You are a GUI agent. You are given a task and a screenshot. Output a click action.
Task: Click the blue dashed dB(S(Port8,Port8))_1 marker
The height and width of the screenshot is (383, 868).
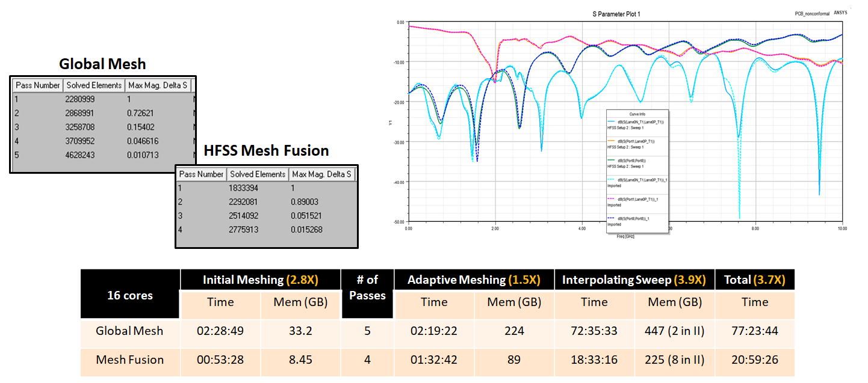point(610,218)
